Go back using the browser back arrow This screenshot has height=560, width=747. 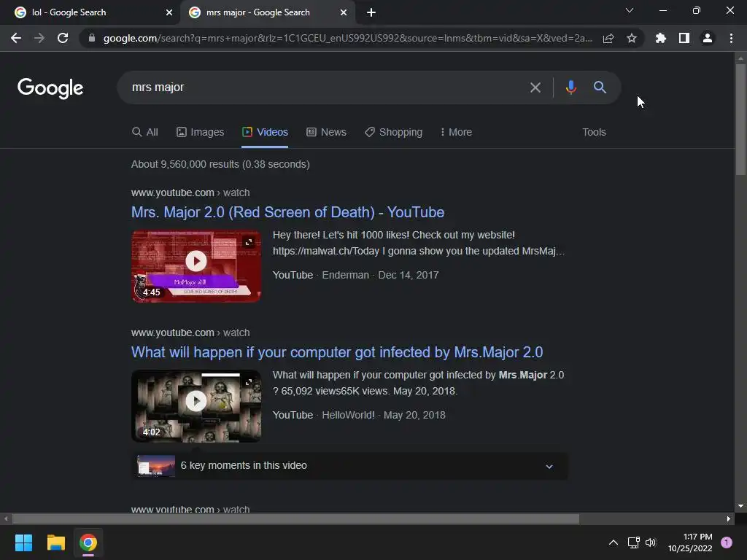(16, 38)
